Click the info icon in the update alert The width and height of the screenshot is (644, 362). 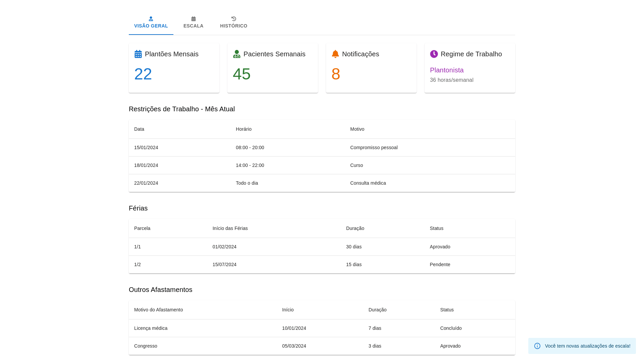tap(537, 346)
